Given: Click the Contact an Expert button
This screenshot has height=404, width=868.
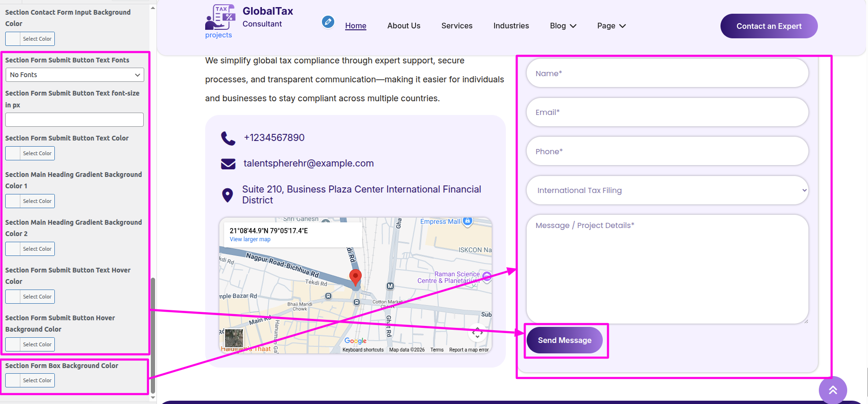Looking at the screenshot, I should pyautogui.click(x=768, y=26).
